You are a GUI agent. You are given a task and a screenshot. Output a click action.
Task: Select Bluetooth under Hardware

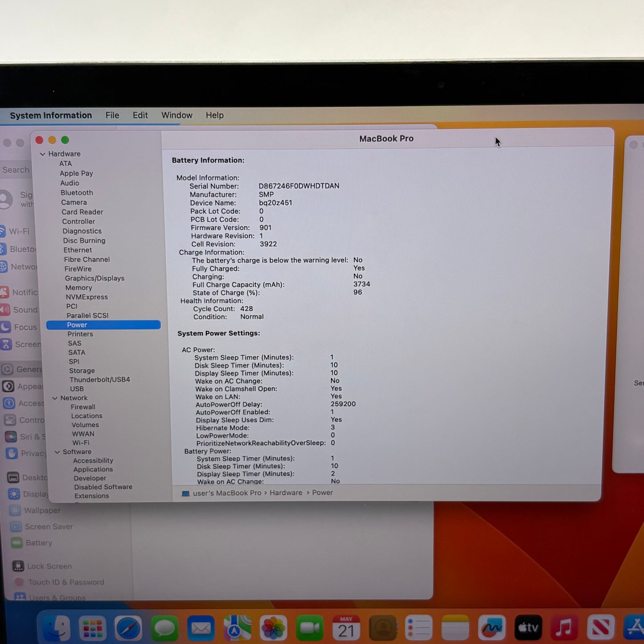pyautogui.click(x=77, y=193)
